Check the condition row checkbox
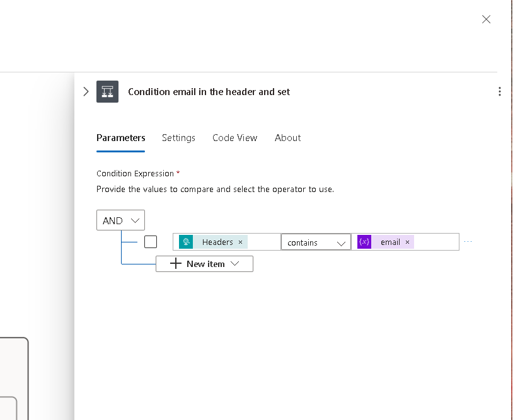Image resolution: width=525 pixels, height=420 pixels. 151,242
